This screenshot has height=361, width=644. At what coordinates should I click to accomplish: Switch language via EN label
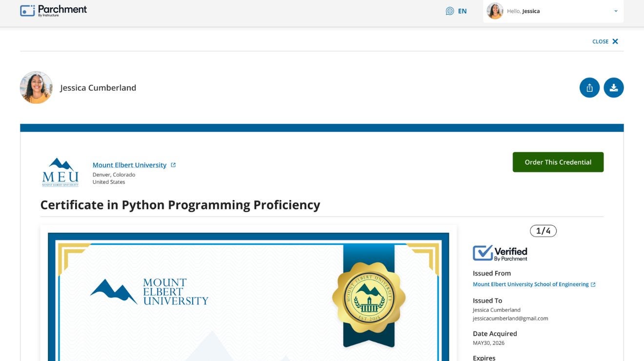pyautogui.click(x=462, y=11)
